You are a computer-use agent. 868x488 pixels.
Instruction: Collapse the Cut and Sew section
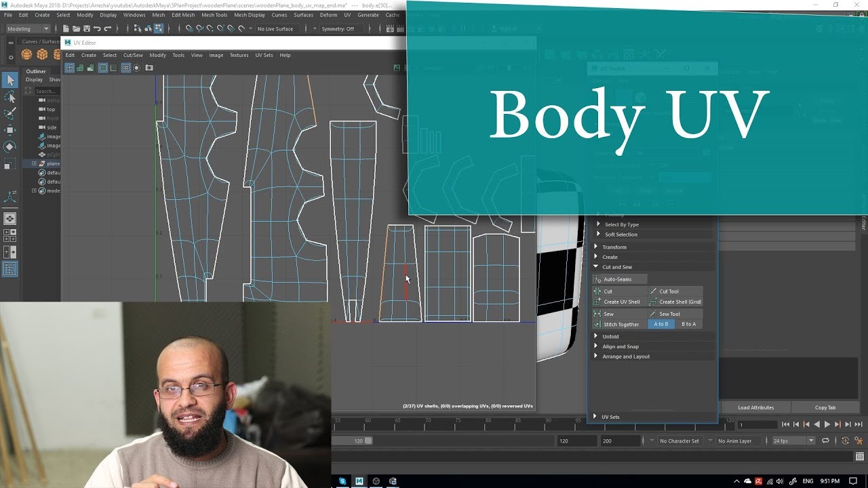[653, 267]
